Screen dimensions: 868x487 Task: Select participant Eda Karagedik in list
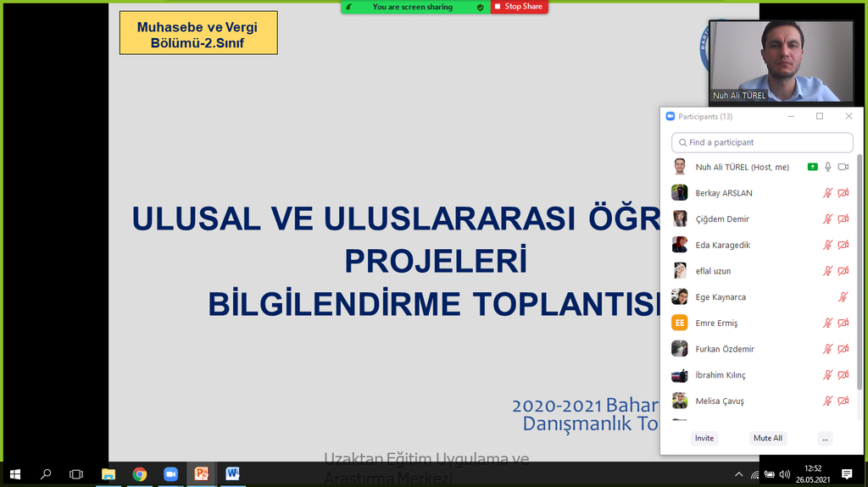[759, 245]
